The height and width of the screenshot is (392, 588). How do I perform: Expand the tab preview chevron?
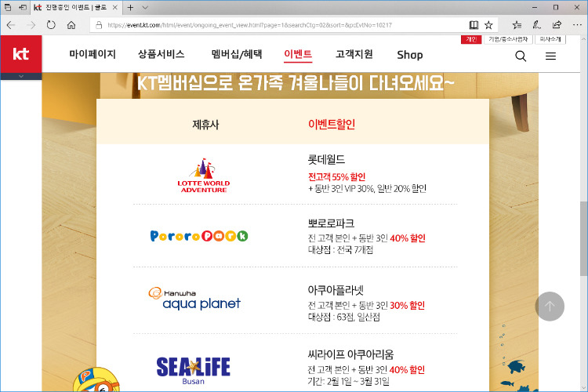pos(145,7)
